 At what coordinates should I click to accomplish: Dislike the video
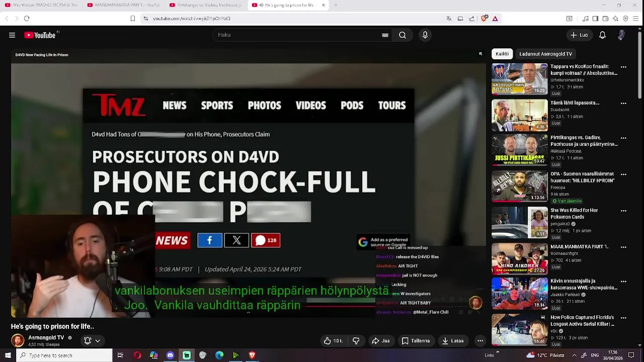click(356, 341)
